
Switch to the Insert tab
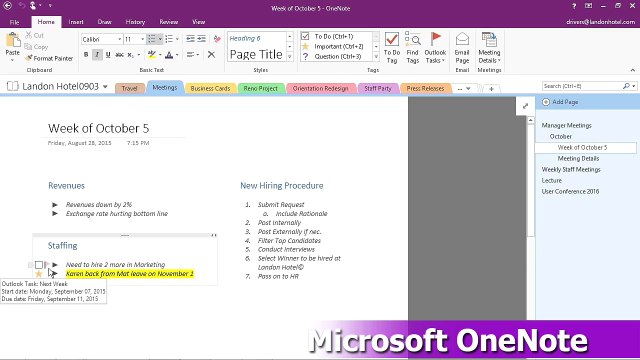tap(76, 22)
